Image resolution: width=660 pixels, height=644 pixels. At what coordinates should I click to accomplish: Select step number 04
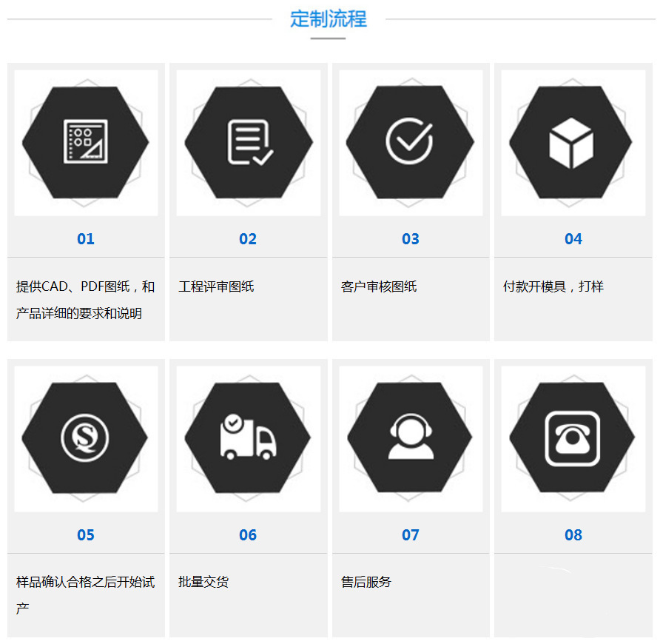click(573, 239)
